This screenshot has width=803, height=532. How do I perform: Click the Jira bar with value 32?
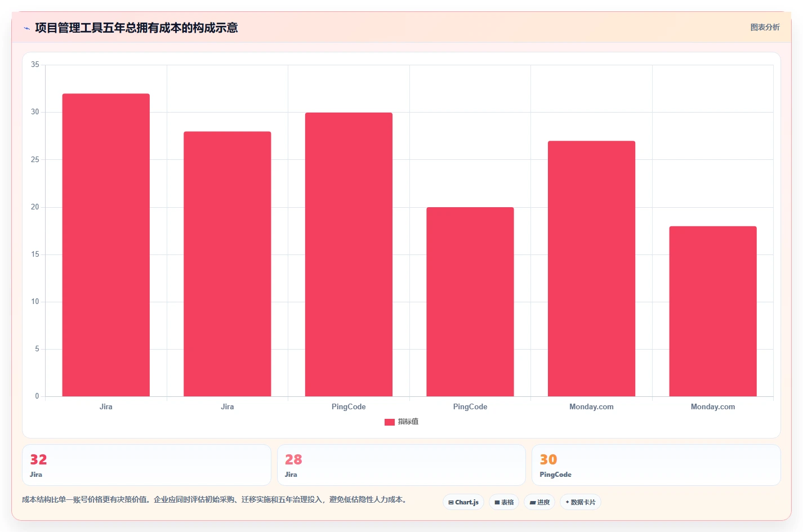click(106, 245)
